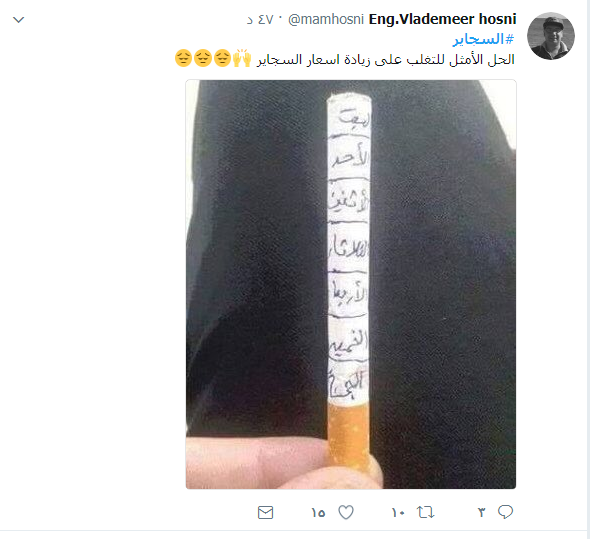Open Eng.Vlademeer hosni profile picture
Image resolution: width=590 pixels, height=539 pixels.
coord(550,36)
